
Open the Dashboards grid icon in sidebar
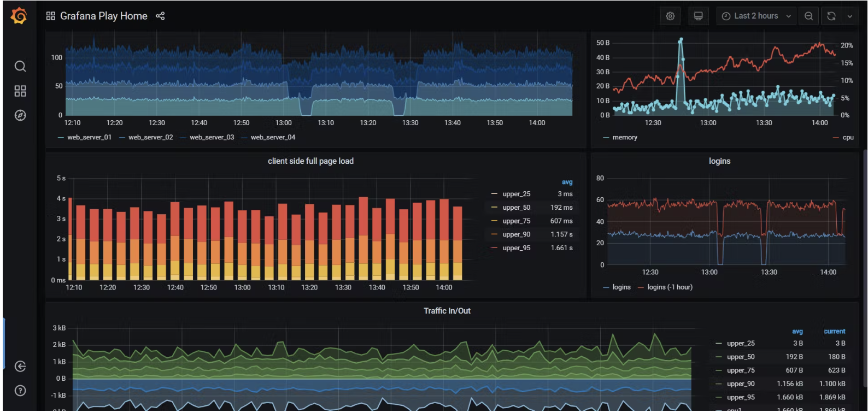click(20, 91)
